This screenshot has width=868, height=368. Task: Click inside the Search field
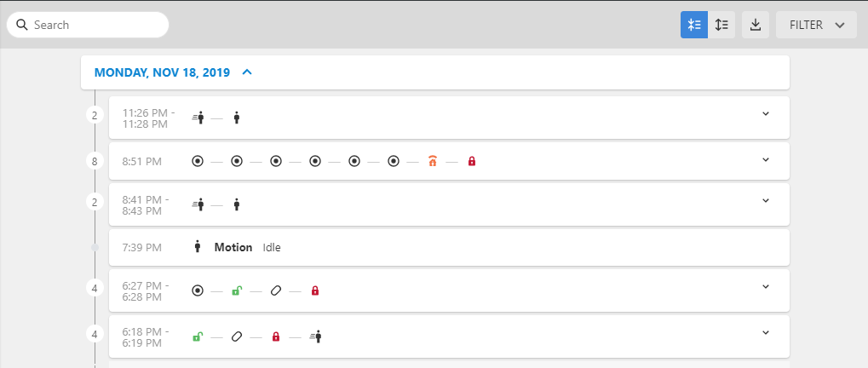tap(88, 25)
